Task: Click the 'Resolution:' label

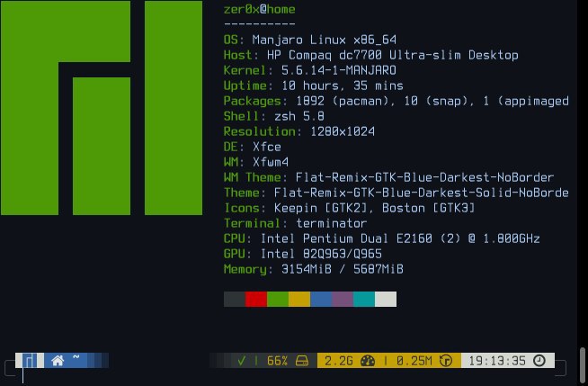Action: (x=263, y=131)
